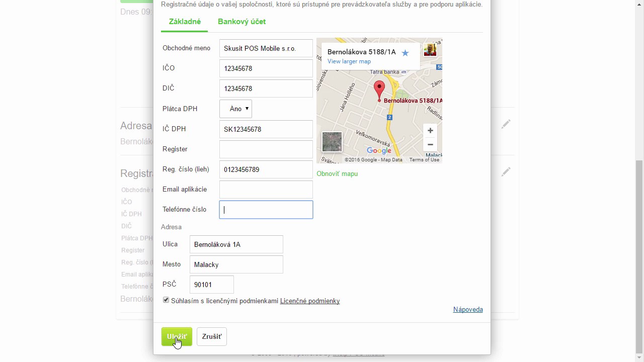Focus the Telefónne číslo field
Viewport: 644px width, 362px height.
pos(266,210)
